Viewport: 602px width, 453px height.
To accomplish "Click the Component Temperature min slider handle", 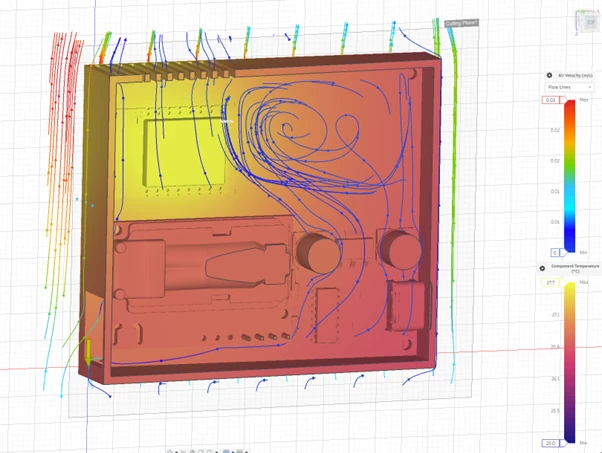I will [x=564, y=443].
